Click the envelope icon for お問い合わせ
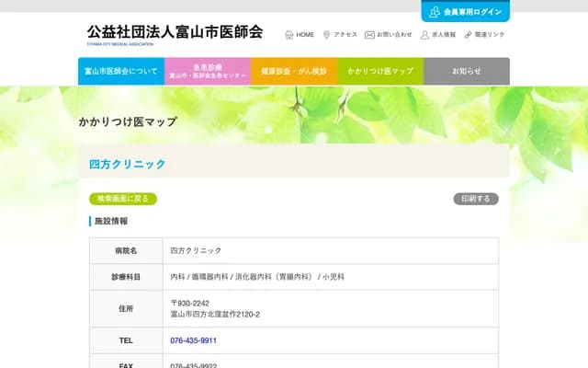The height and width of the screenshot is (368, 588). click(x=369, y=35)
